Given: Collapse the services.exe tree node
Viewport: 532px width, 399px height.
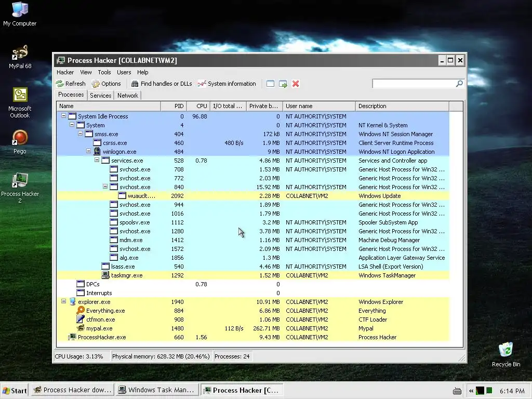Looking at the screenshot, I should [97, 160].
